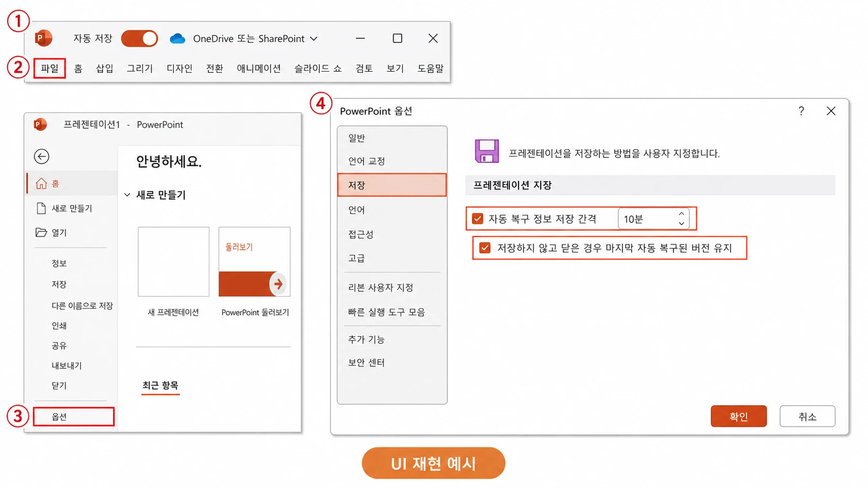The width and height of the screenshot is (868, 489).
Task: Confirm the options with the 확인 button
Action: point(738,416)
